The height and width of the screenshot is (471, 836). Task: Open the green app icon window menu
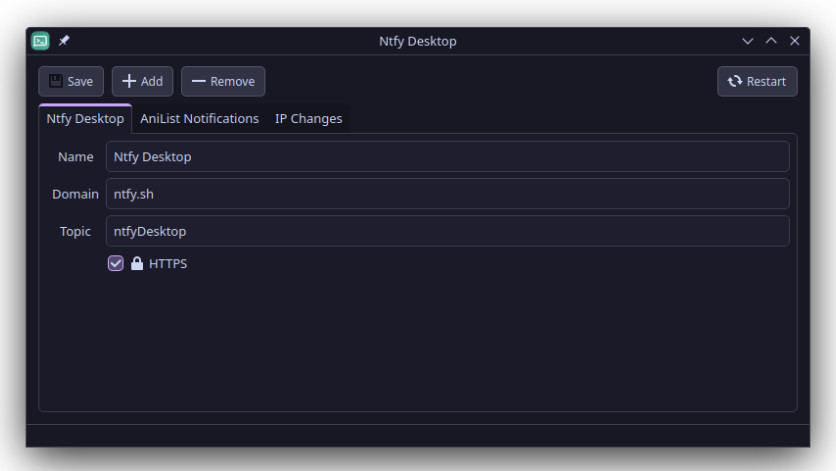click(41, 41)
